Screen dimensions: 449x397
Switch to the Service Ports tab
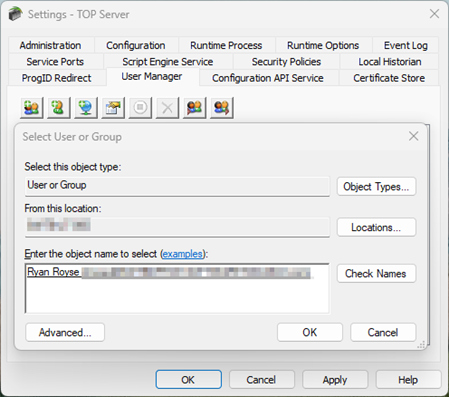(55, 62)
